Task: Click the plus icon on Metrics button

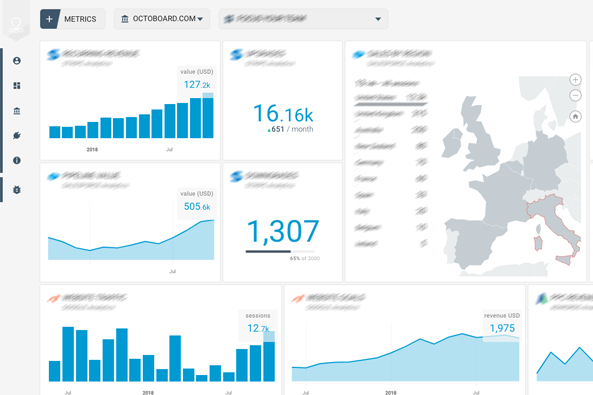Action: (x=49, y=19)
